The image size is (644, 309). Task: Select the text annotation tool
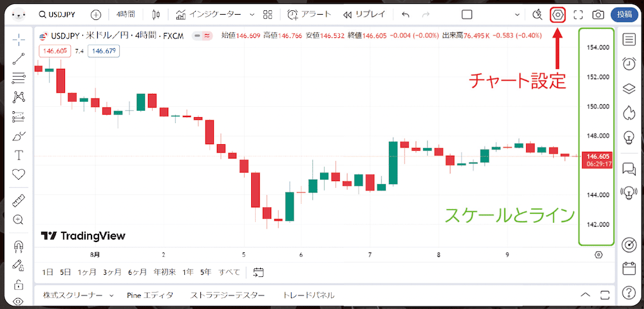(19, 155)
